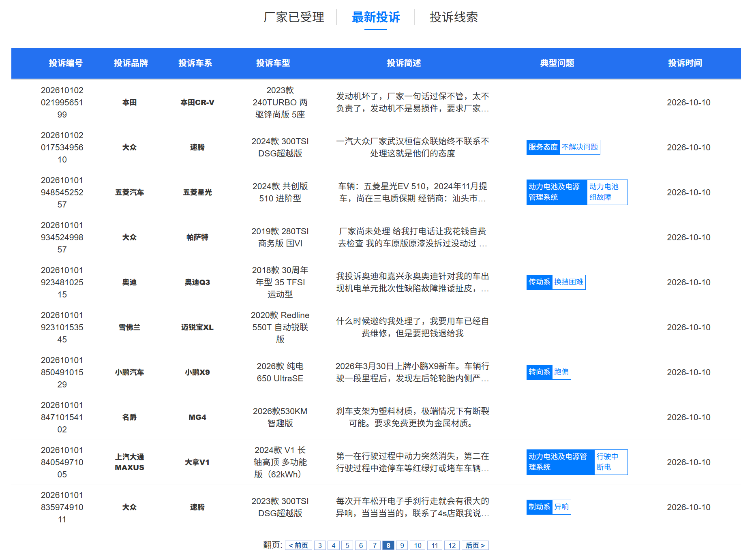Jump to page 3

point(320,545)
